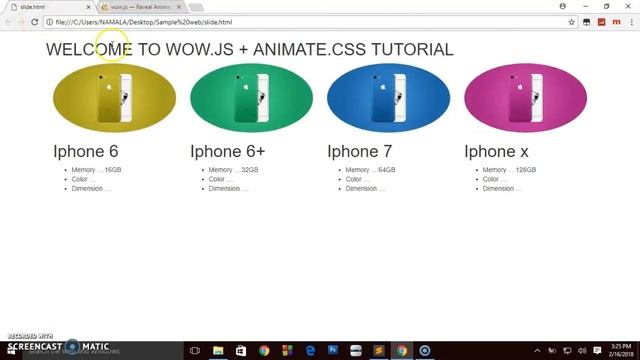Switch to the active Chrome window in taskbar
Viewport: 640px width, 360px height.
[402, 351]
